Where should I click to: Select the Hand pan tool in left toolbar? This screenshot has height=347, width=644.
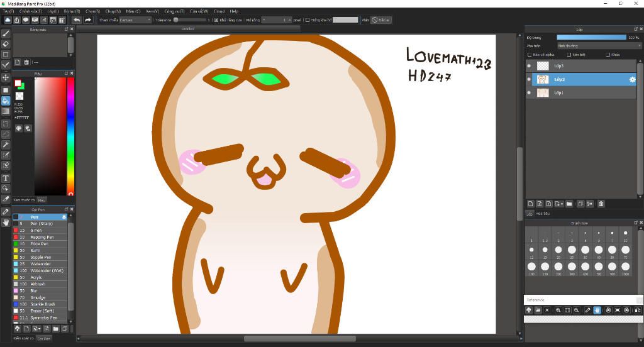pos(6,222)
